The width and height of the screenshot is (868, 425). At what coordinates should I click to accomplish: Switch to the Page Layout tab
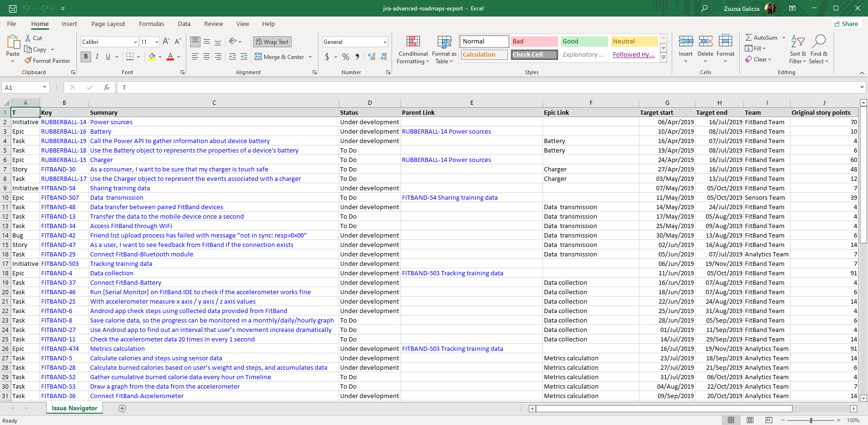108,24
